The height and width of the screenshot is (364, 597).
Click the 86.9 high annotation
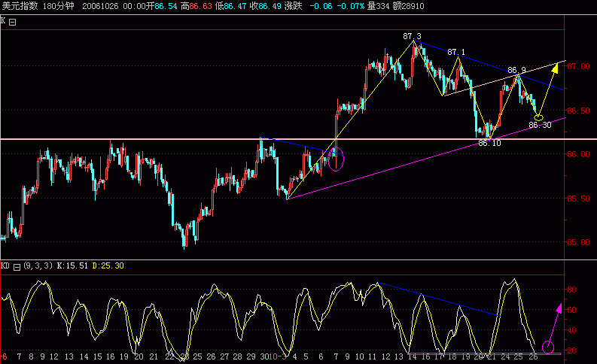pos(516,70)
